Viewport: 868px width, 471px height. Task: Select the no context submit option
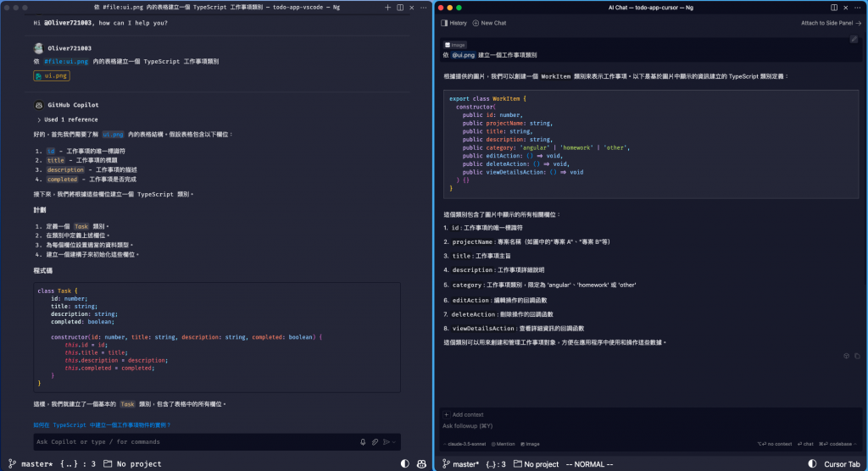[x=775, y=444]
